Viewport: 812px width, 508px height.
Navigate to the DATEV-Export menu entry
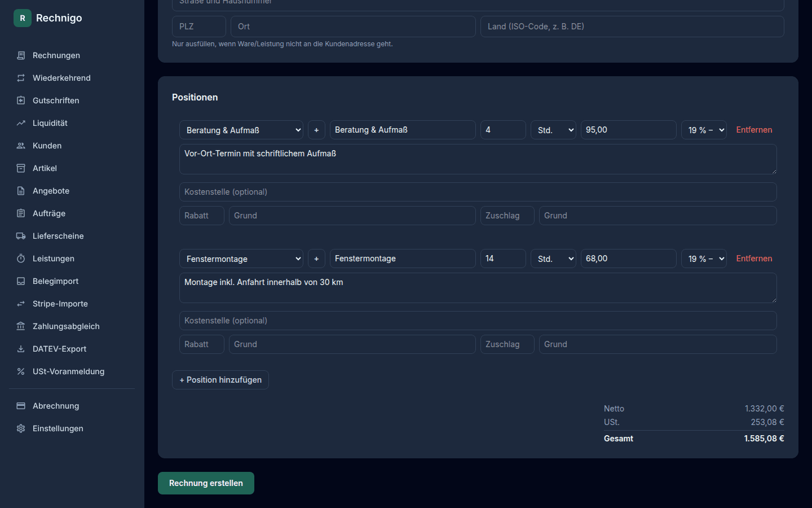coord(72,349)
